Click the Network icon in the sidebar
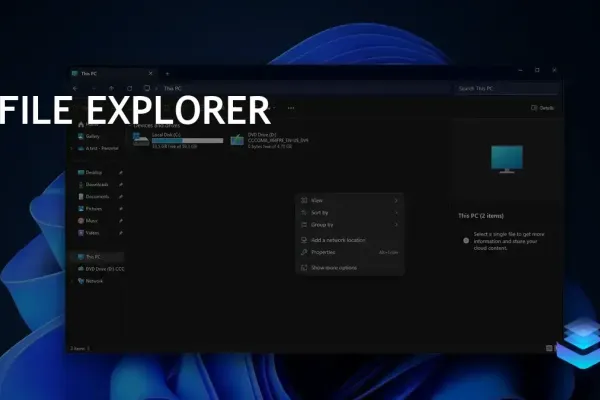 coord(81,281)
